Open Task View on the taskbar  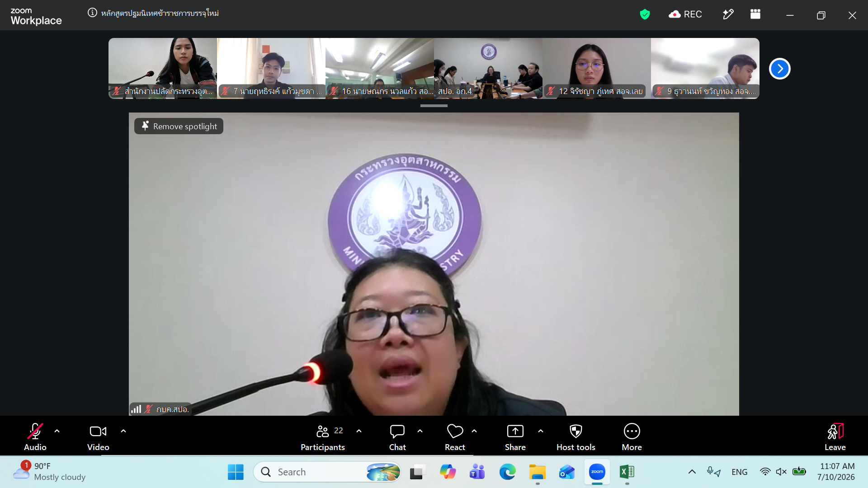(x=418, y=472)
